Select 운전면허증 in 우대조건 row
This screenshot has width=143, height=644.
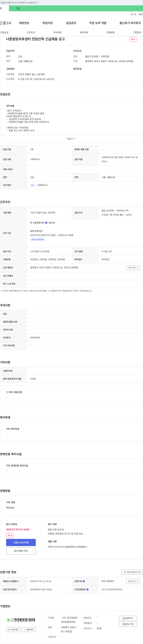click(35, 338)
